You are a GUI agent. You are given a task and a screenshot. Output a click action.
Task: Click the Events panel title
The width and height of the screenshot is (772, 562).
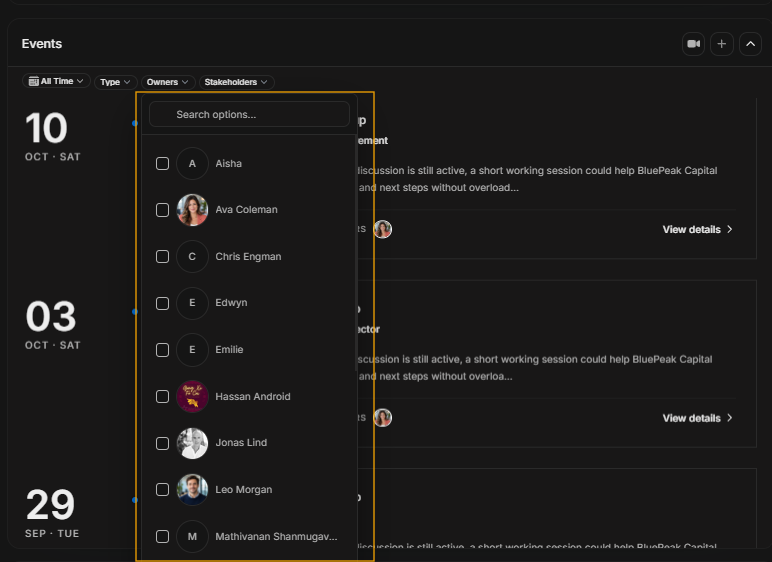point(42,44)
